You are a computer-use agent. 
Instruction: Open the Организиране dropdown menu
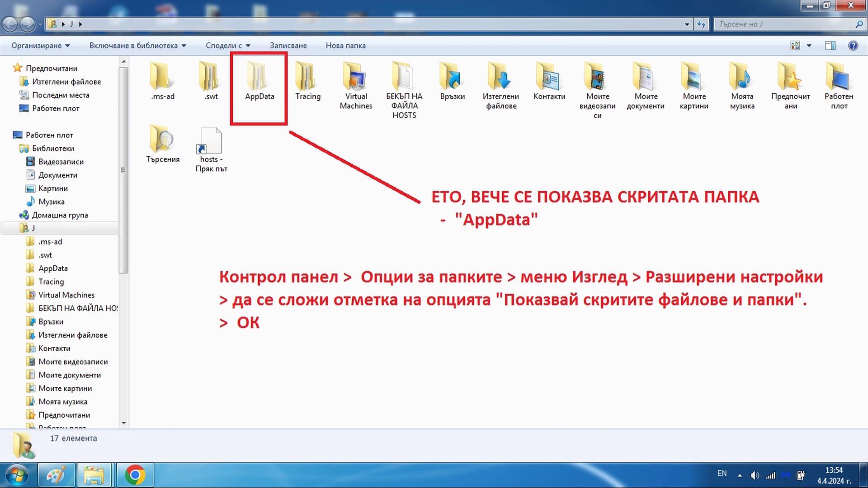pyautogui.click(x=41, y=46)
